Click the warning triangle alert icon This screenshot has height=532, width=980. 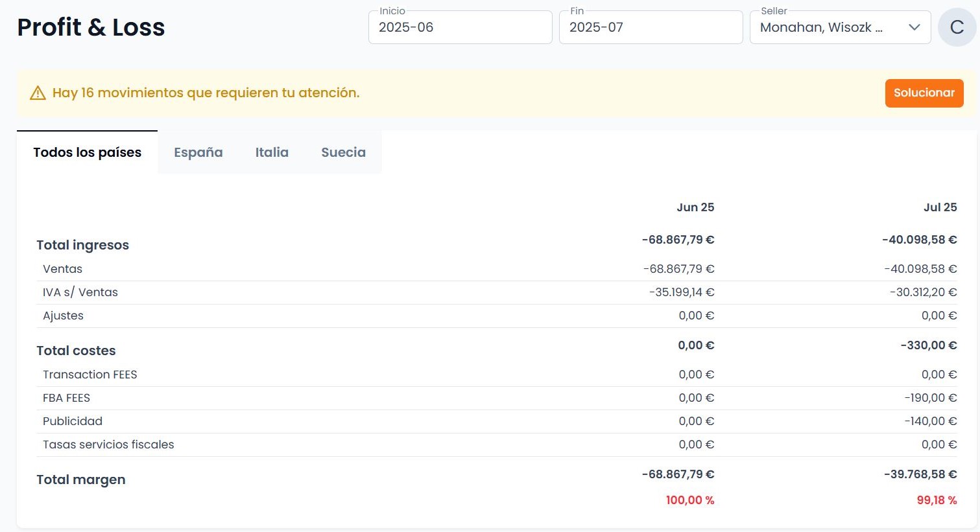pyautogui.click(x=38, y=93)
